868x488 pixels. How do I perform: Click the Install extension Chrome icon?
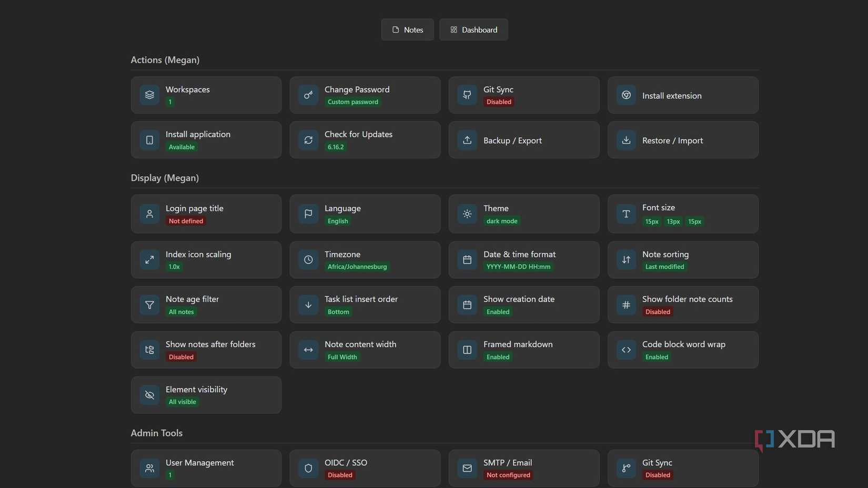click(626, 95)
